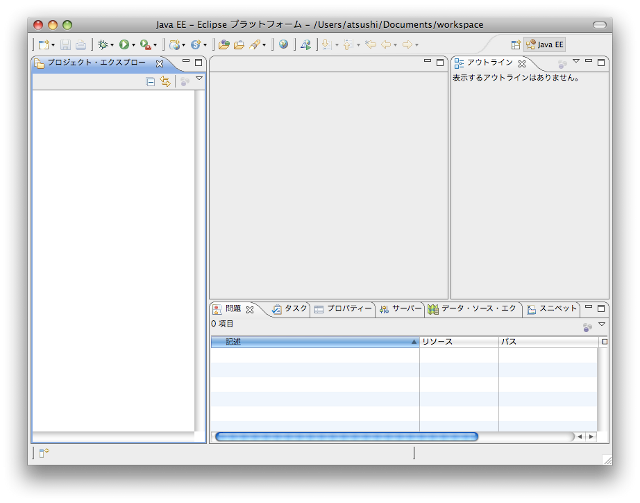Click the New file wizard icon
The image size is (640, 503).
43,44
